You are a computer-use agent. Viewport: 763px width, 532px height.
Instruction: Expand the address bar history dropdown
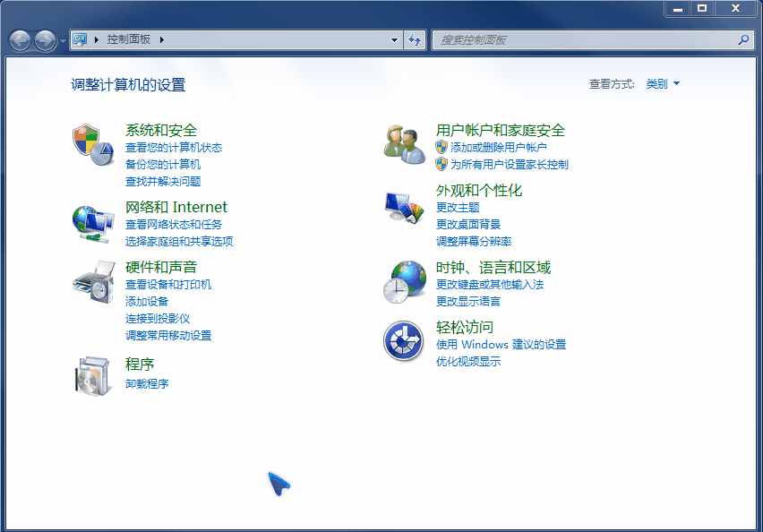click(394, 40)
